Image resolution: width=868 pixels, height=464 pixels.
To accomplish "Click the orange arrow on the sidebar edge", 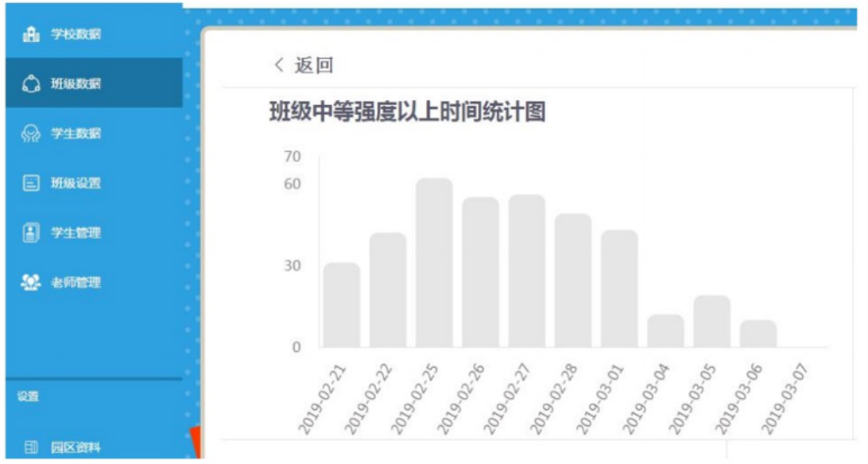I will click(x=195, y=442).
